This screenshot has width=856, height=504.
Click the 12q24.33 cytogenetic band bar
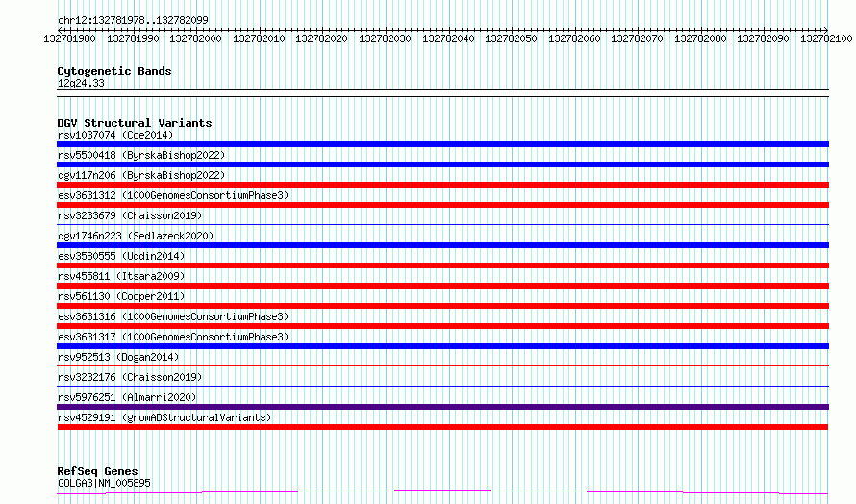point(442,93)
